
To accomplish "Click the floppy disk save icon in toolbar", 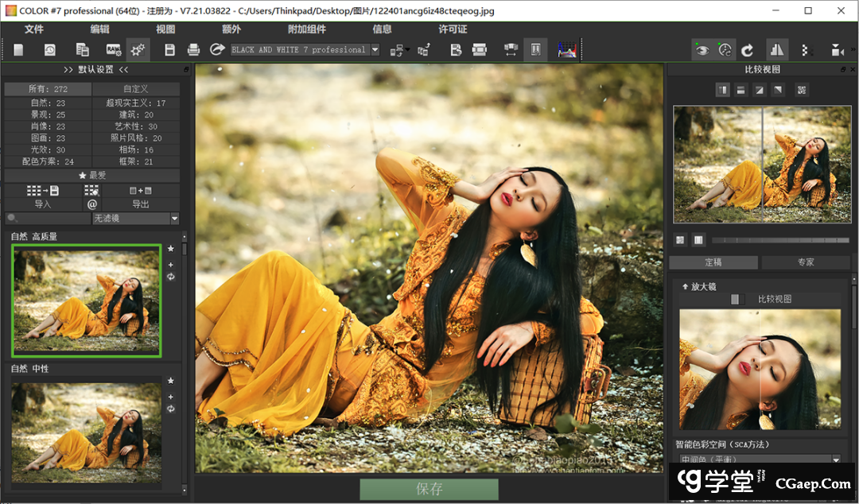I will [x=169, y=50].
